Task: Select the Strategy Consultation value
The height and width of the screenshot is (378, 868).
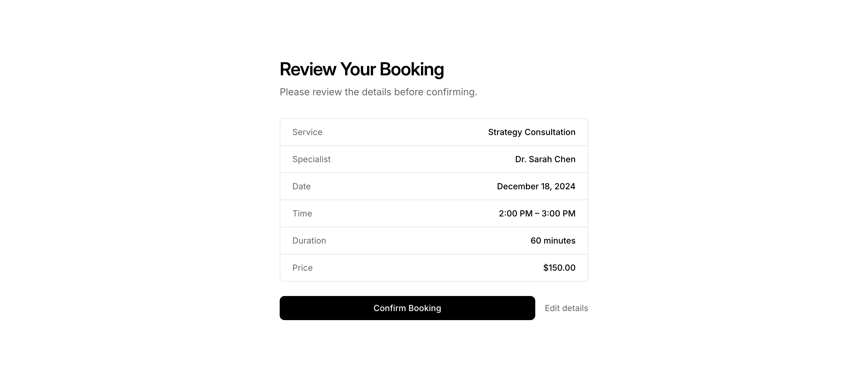Action: click(531, 132)
